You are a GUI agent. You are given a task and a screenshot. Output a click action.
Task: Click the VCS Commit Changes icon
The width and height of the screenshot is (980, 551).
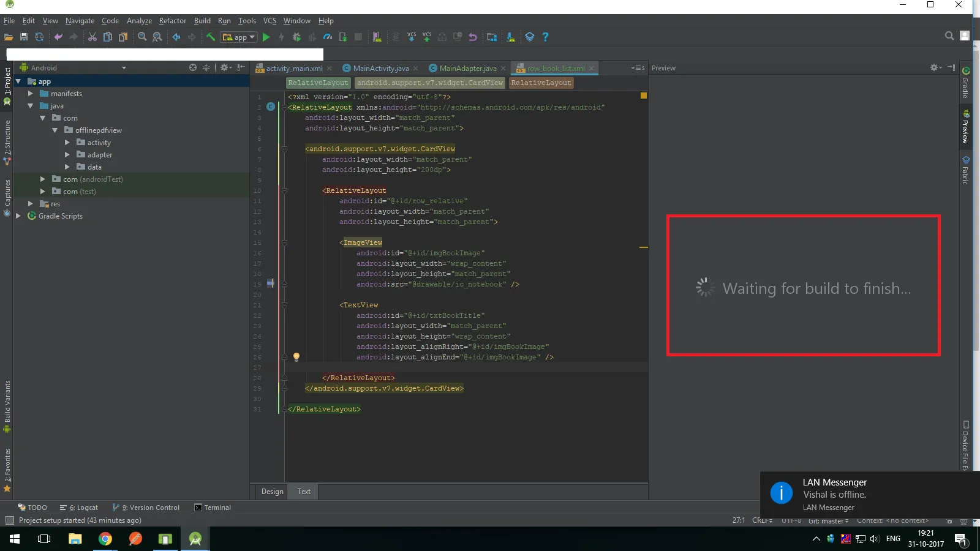(x=427, y=37)
